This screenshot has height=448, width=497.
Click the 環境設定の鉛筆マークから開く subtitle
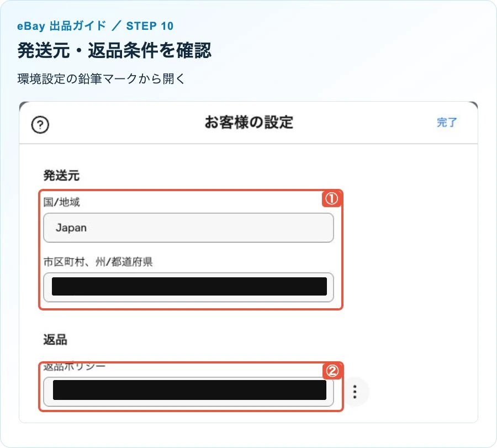point(101,78)
